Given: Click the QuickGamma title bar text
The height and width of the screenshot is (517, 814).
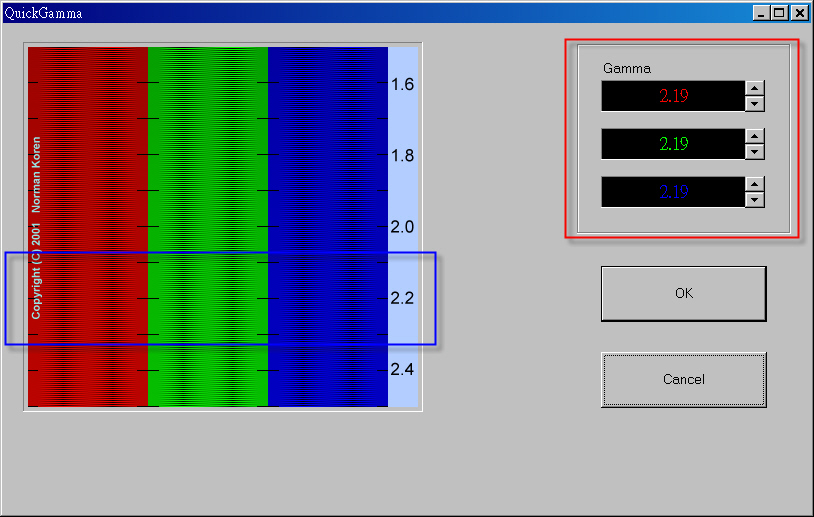Looking at the screenshot, I should [43, 13].
